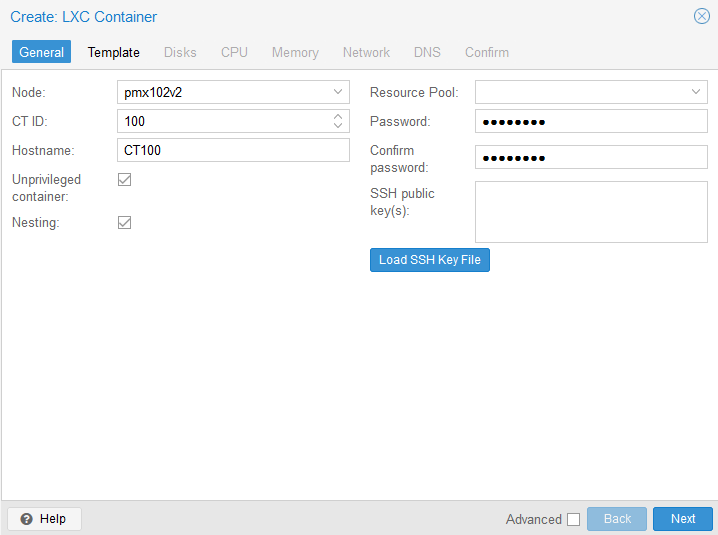Open the Confirm tab
718x535 pixels.
coord(487,52)
